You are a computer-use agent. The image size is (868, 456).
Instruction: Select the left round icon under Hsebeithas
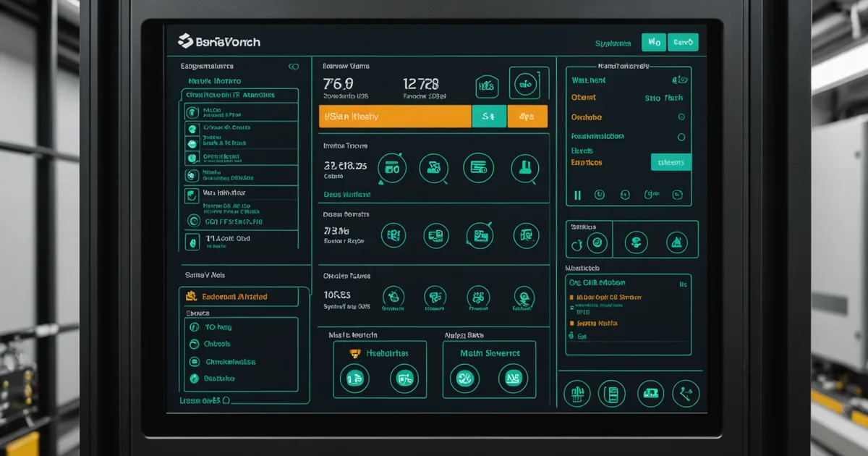[x=354, y=379]
